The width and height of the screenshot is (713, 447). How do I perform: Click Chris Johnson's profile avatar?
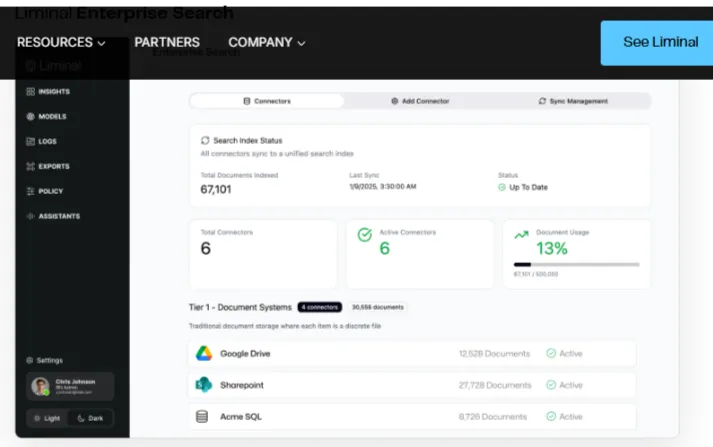pos(40,386)
